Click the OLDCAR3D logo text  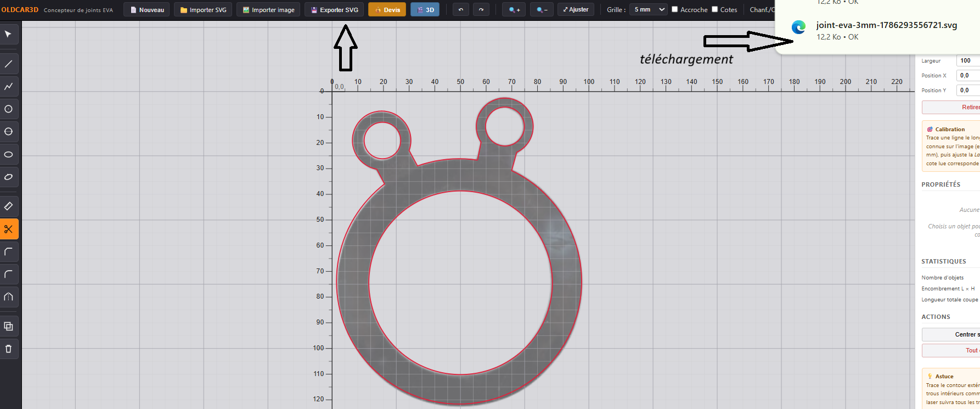tap(20, 10)
